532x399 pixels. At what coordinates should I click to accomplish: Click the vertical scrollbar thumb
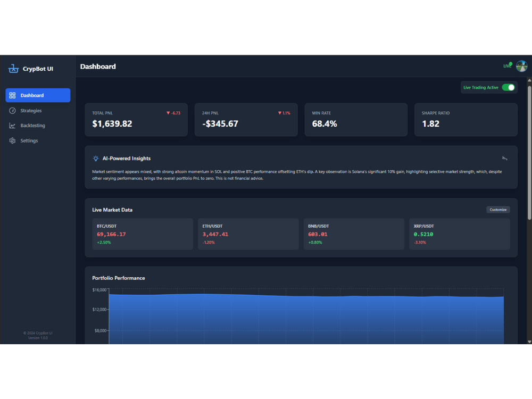tap(529, 153)
